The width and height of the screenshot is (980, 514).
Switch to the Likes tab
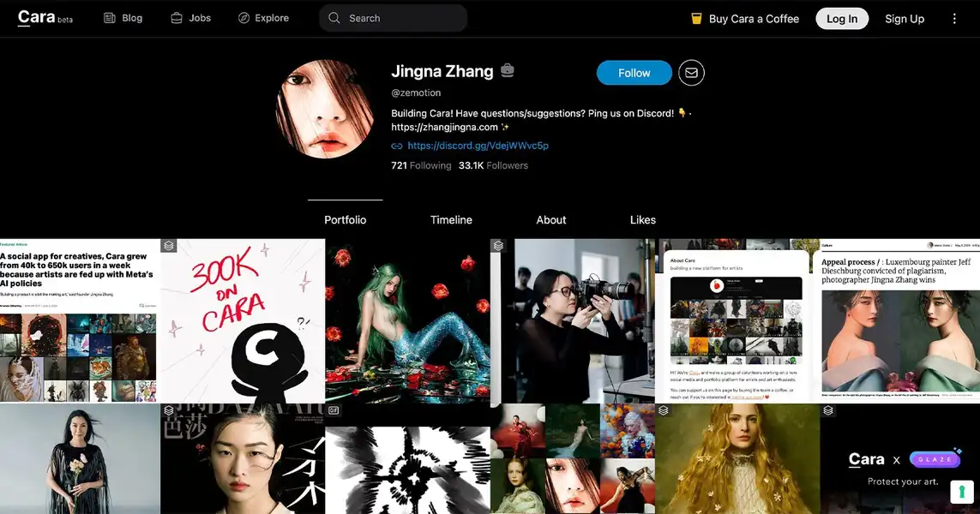[642, 220]
